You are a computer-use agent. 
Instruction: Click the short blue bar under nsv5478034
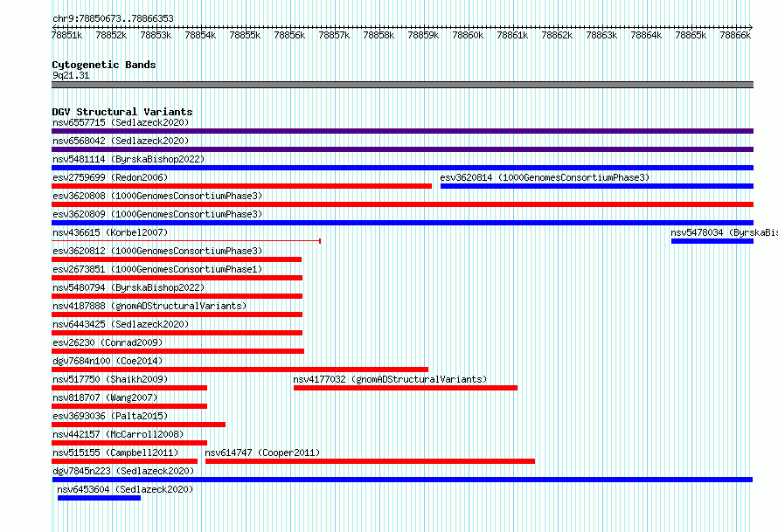click(x=712, y=241)
